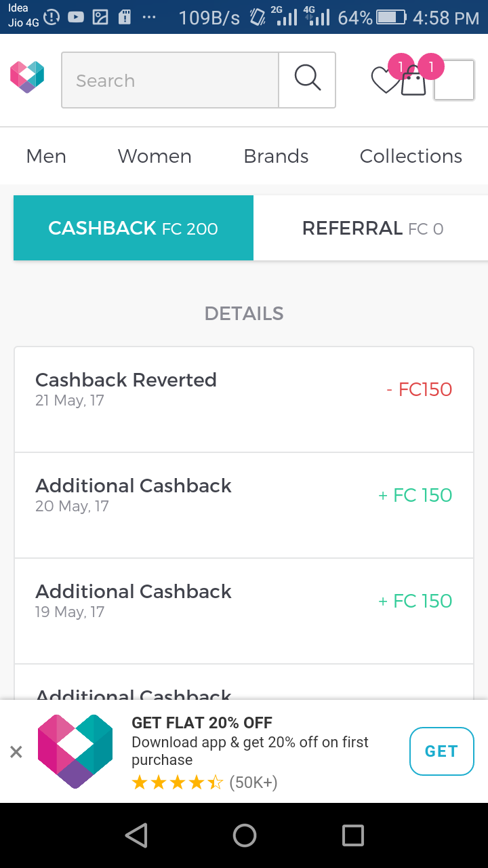Open the Additional Cashback 20 May entry
The width and height of the screenshot is (488, 868).
[x=244, y=505]
